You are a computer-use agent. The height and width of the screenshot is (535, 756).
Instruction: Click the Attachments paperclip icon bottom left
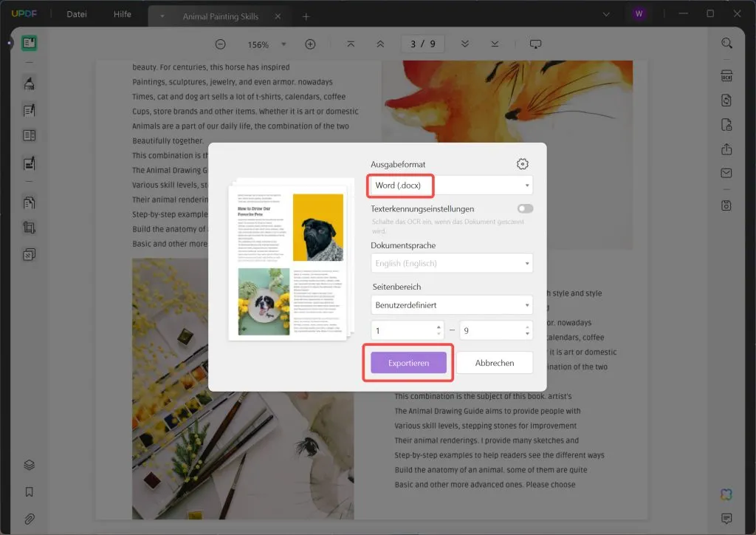28,517
